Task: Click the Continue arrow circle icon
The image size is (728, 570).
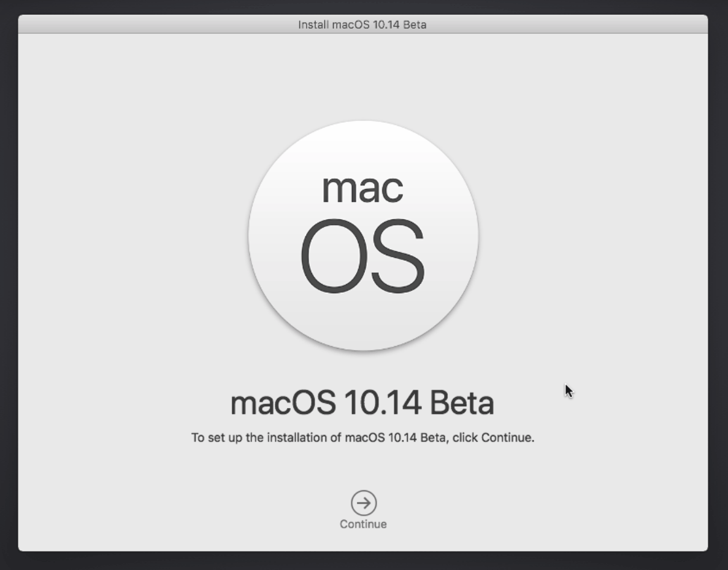Action: (364, 503)
